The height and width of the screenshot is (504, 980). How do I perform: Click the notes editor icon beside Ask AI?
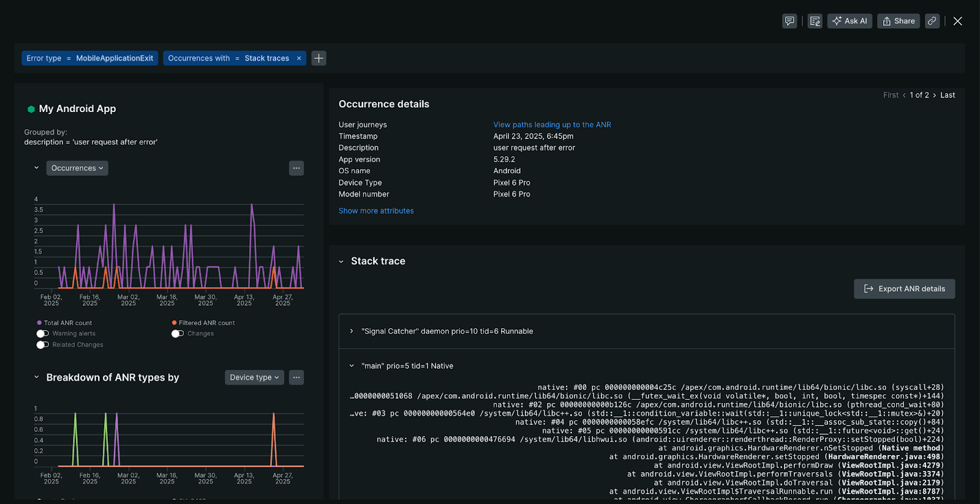point(815,21)
